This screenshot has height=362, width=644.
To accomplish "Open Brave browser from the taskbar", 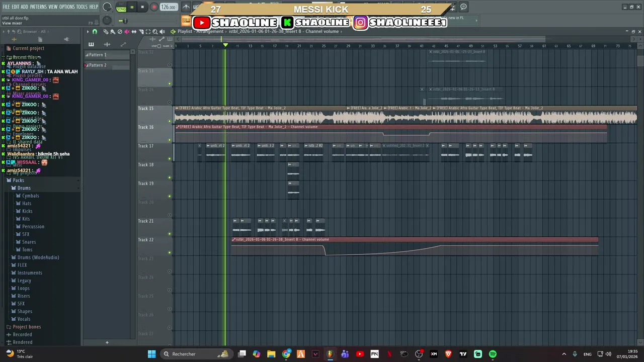I will [448, 354].
